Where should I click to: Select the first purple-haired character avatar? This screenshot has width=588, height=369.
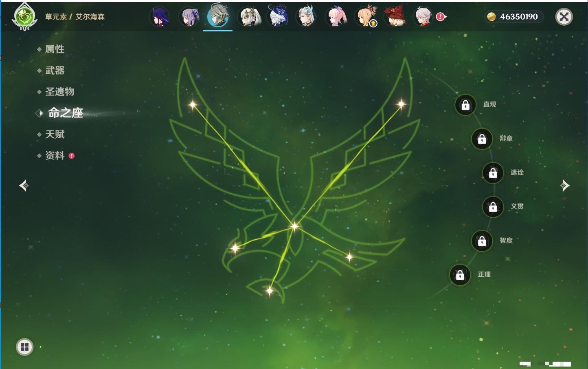(159, 17)
